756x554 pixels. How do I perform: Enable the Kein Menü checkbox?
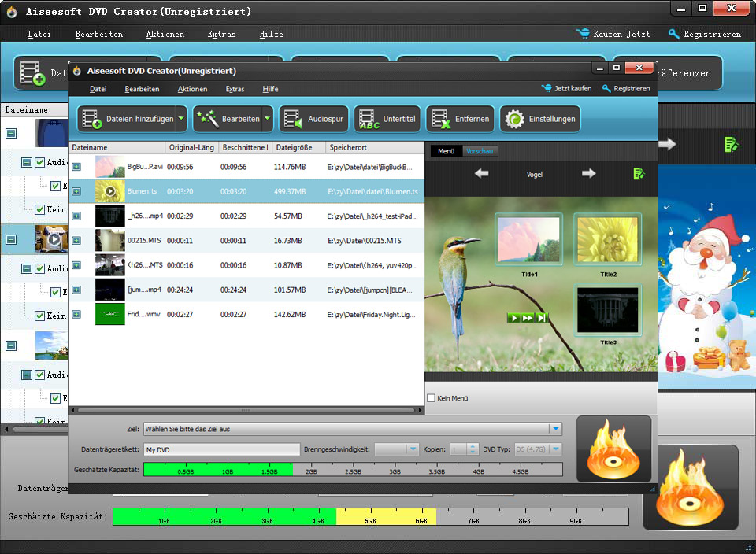430,398
